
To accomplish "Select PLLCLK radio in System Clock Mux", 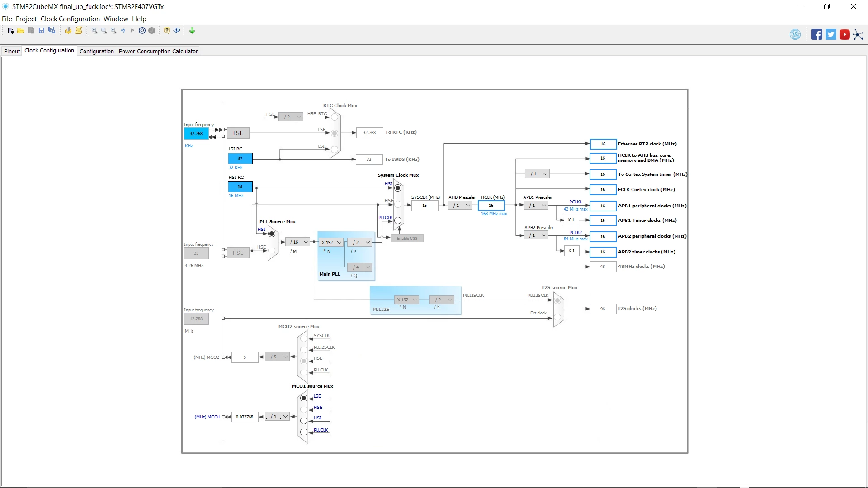I will [398, 221].
